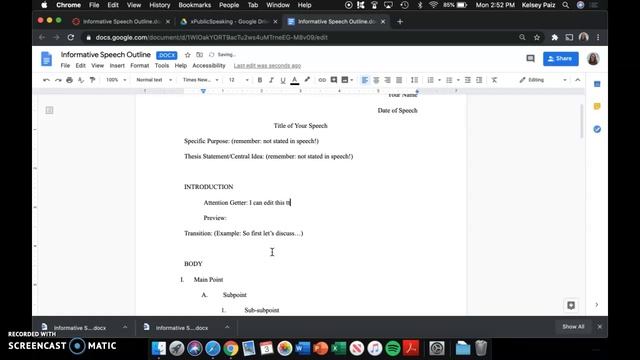Star the document
The width and height of the screenshot is (640, 360).
click(188, 55)
